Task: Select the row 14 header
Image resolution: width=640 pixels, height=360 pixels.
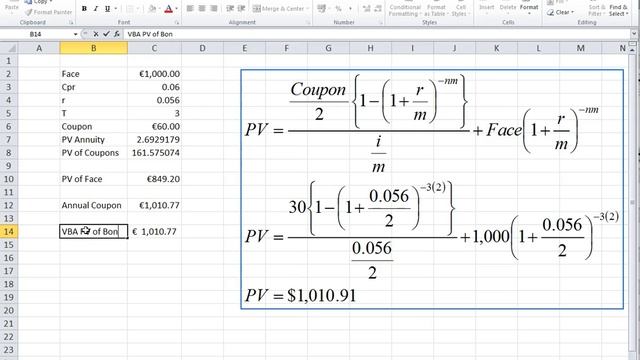Action: tap(9, 231)
